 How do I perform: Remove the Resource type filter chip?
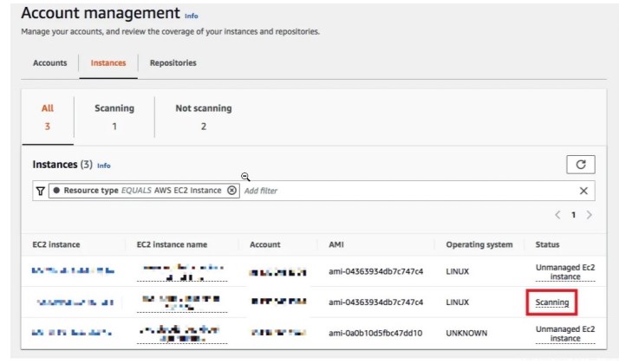(231, 191)
